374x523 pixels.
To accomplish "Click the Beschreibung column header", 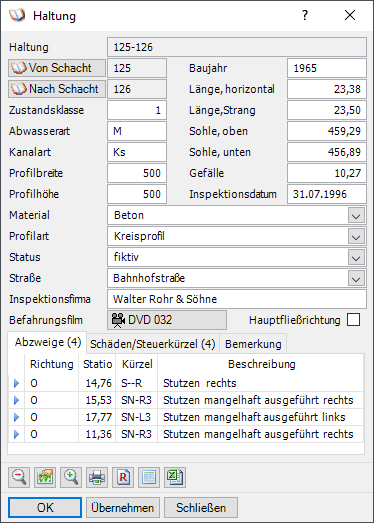I will click(262, 364).
